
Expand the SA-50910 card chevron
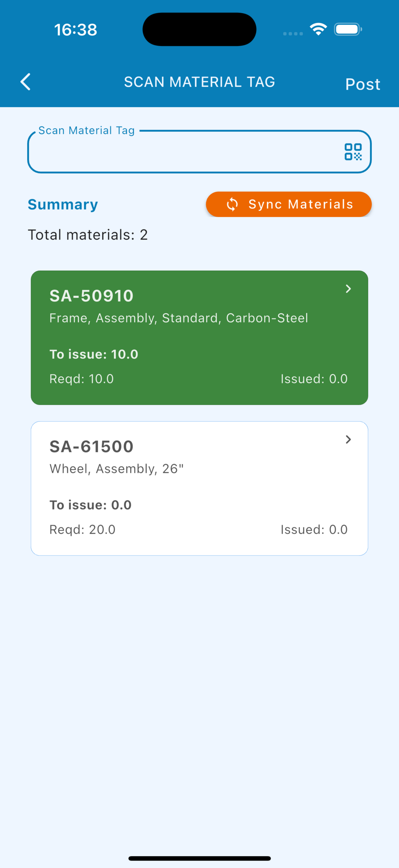tap(348, 289)
